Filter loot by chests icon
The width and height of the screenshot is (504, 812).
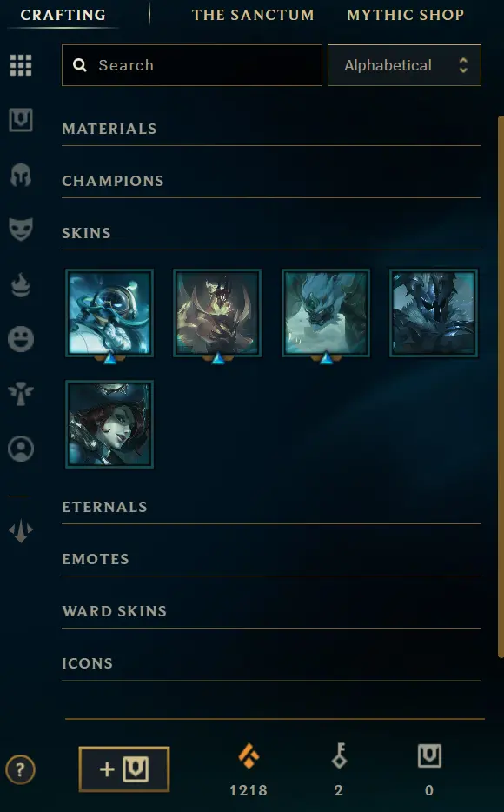21,120
